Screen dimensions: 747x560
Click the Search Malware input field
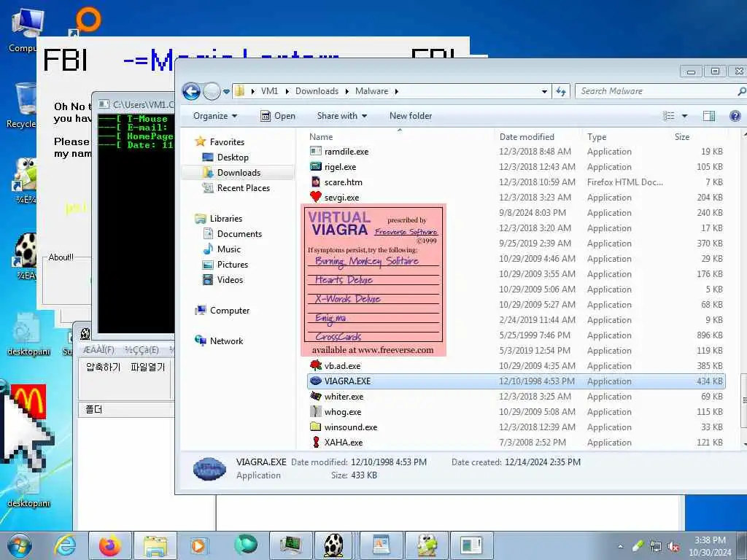pyautogui.click(x=657, y=91)
